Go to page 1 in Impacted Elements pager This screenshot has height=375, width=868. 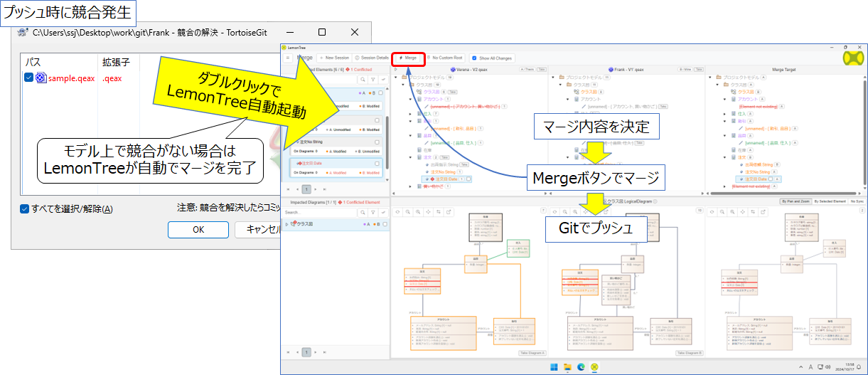306,189
